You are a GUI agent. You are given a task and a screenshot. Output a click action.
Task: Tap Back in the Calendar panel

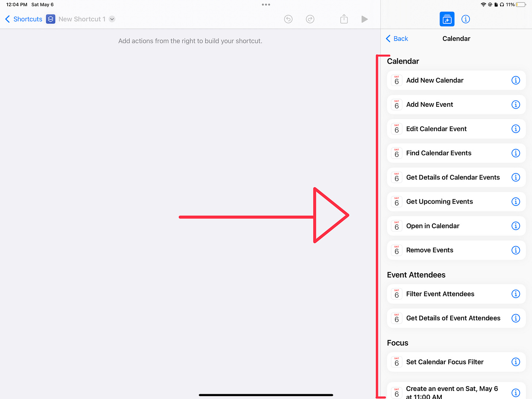tap(397, 38)
